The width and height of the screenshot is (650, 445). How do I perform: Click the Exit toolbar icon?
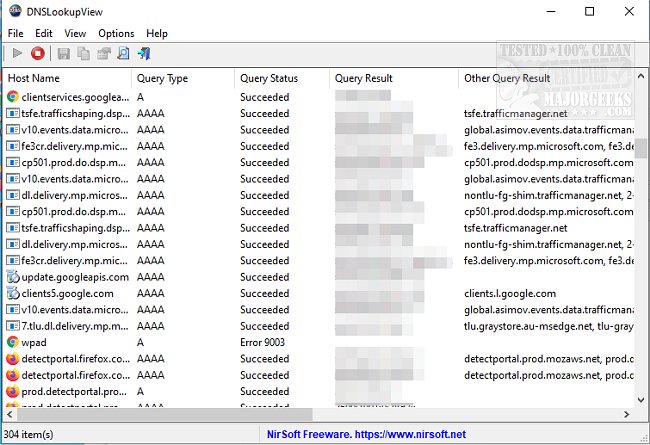144,53
